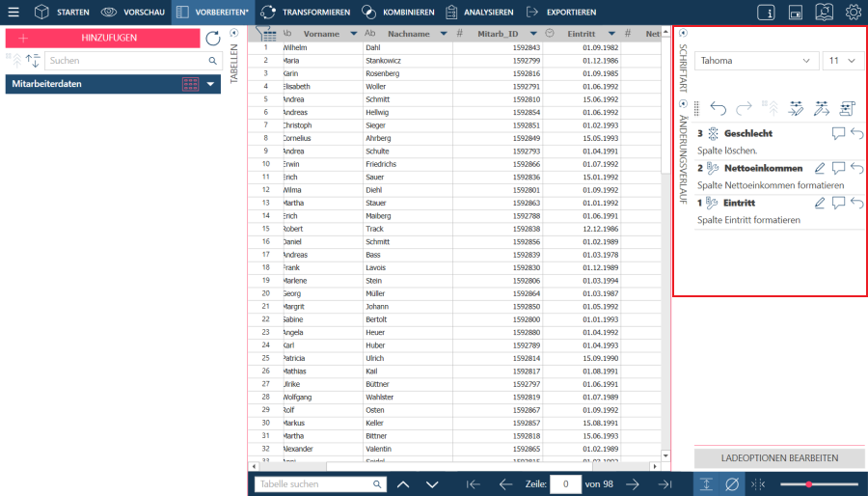
Task: Add comment to the Eintritt change
Action: (839, 204)
